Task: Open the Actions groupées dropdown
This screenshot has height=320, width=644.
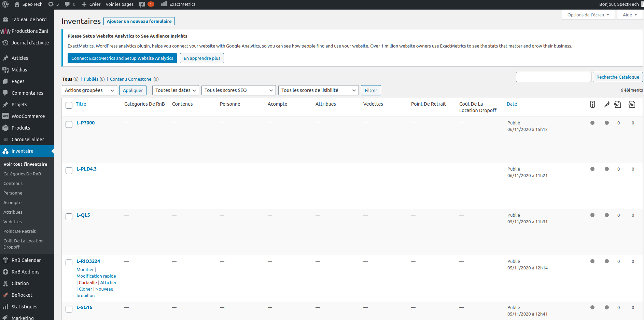Action: (89, 90)
